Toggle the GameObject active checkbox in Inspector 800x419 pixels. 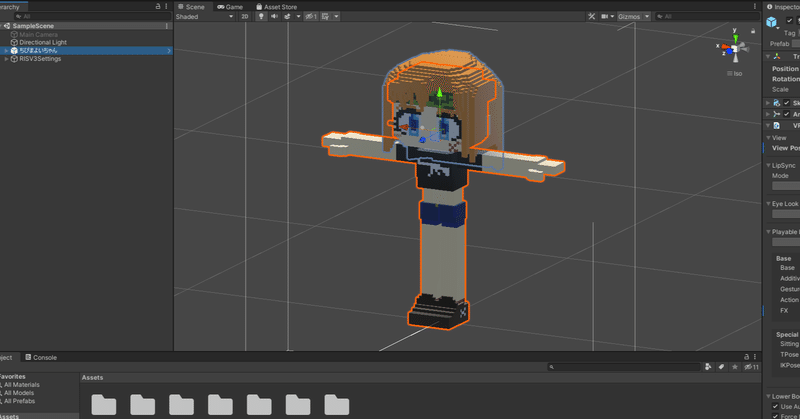coord(790,20)
